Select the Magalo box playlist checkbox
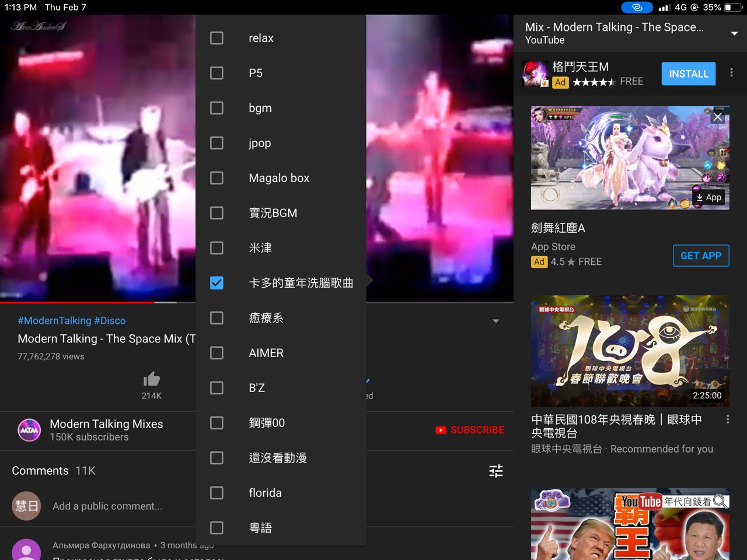Screen dimensions: 747x560 tap(217, 178)
